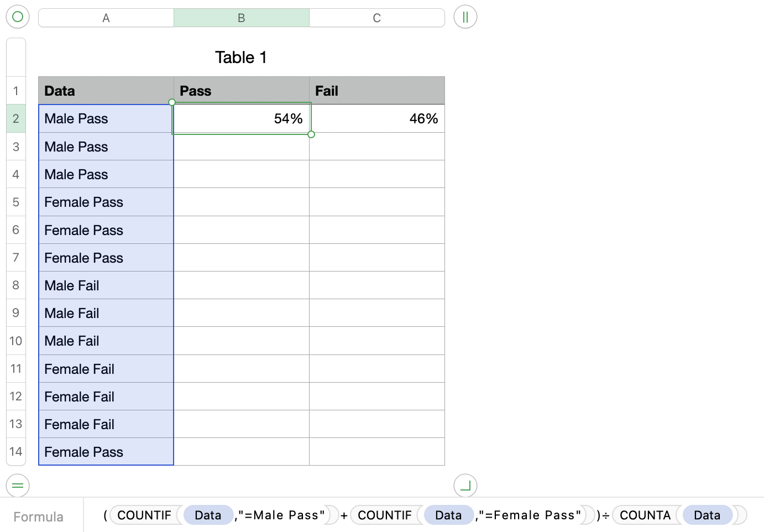764x532 pixels.
Task: Select column C header tab
Action: tap(376, 18)
